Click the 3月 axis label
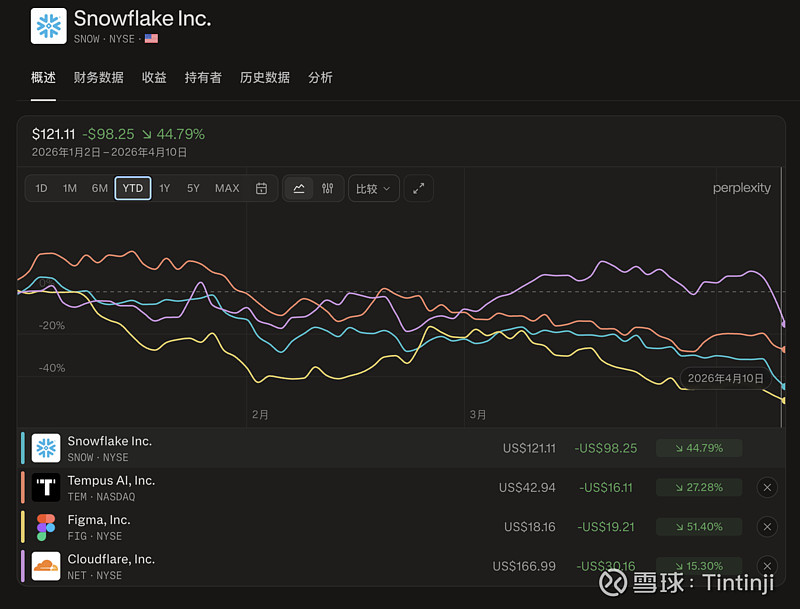The image size is (800, 609). [x=478, y=415]
